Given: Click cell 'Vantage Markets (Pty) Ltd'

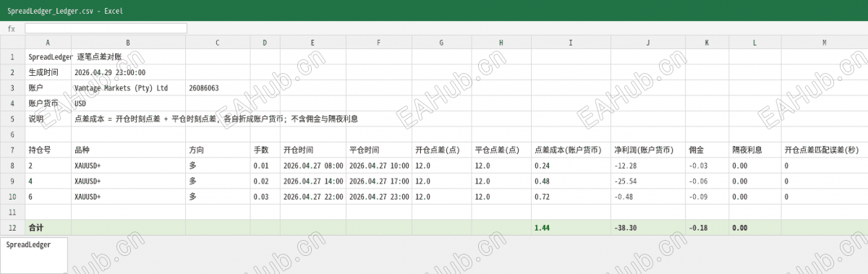Looking at the screenshot, I should pyautogui.click(x=128, y=88).
